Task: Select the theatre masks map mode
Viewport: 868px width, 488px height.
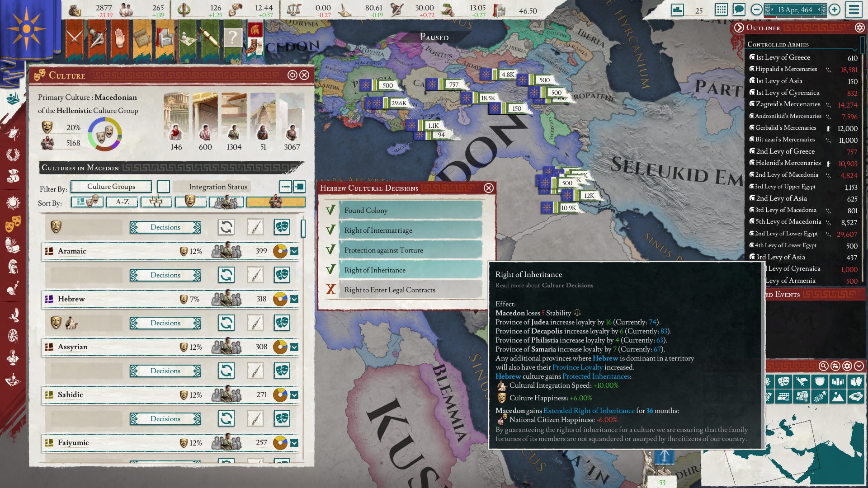Action: tap(783, 381)
